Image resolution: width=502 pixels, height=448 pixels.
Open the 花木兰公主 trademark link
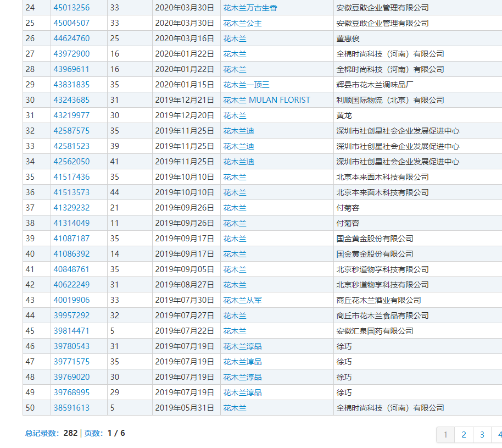pyautogui.click(x=242, y=23)
